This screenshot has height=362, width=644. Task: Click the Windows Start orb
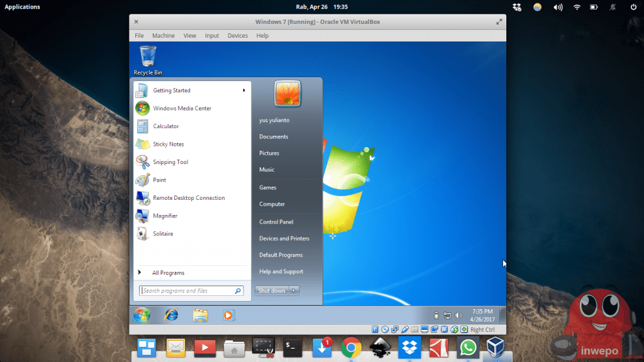[x=142, y=315]
